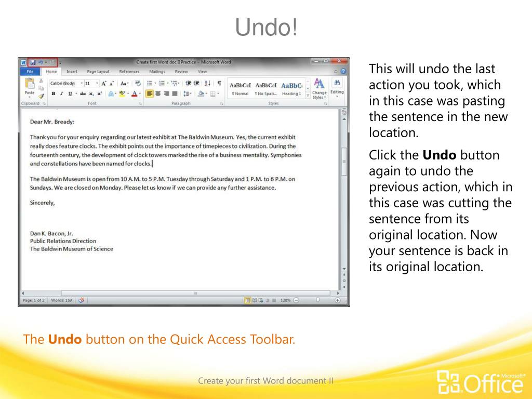
Task: Open the File tab
Action: [30, 72]
